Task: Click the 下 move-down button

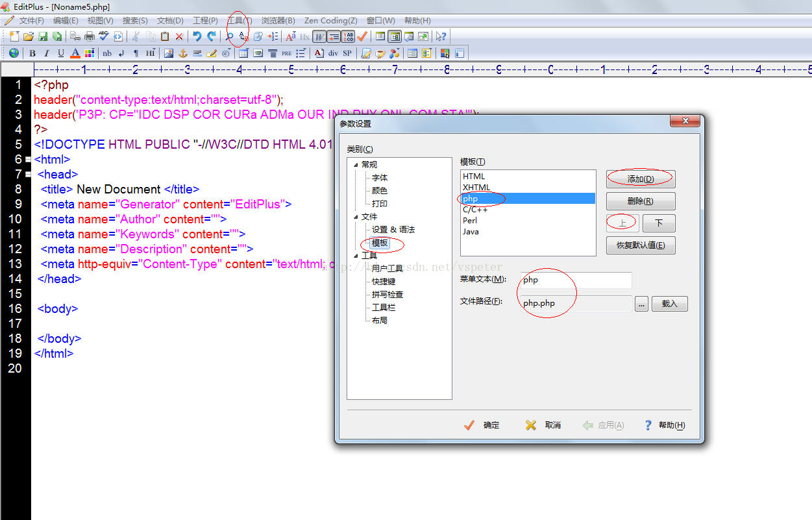Action: (659, 223)
